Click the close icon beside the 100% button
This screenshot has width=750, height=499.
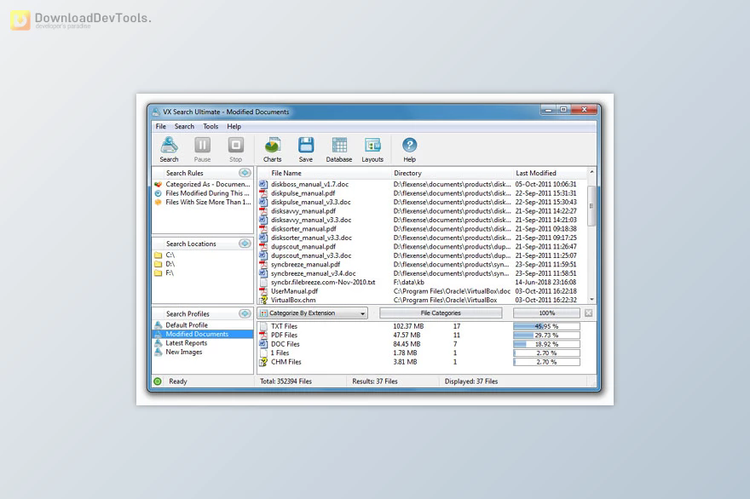click(588, 313)
